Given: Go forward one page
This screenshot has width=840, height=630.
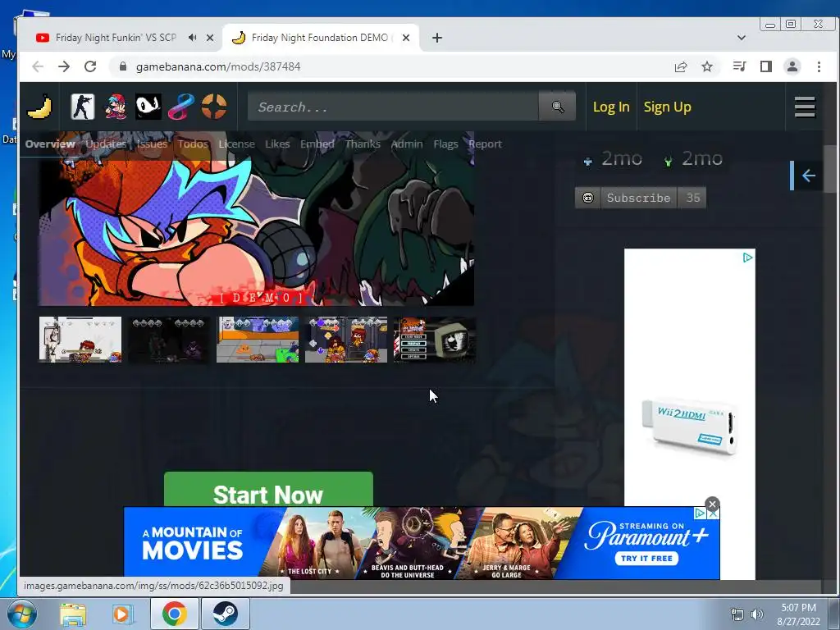Looking at the screenshot, I should (x=64, y=66).
